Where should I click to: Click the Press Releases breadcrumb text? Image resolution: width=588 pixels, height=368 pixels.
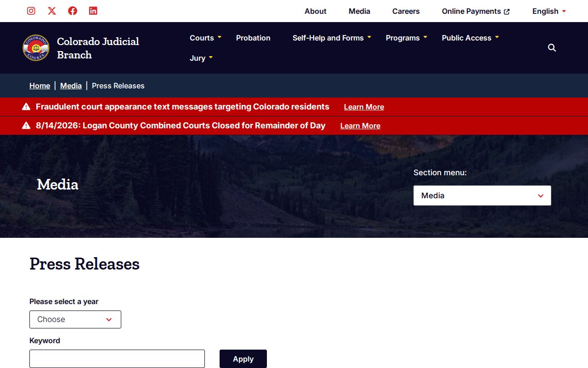(x=118, y=86)
